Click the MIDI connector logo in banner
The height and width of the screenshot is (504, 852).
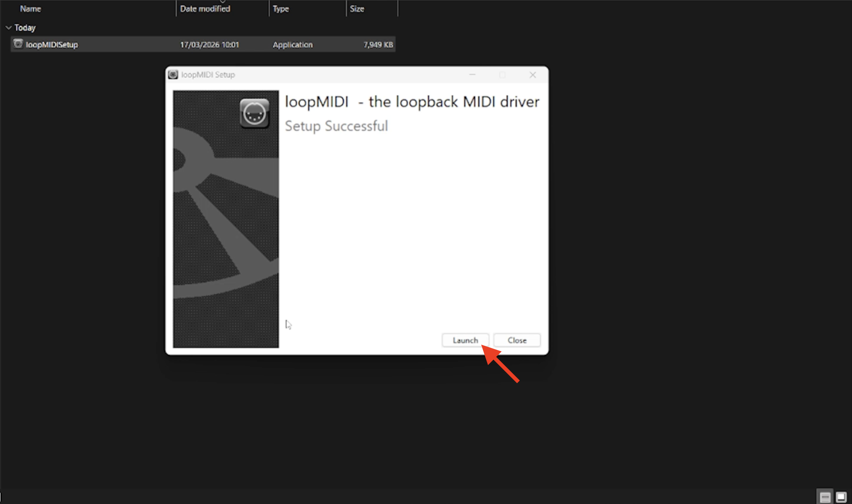[x=254, y=113]
